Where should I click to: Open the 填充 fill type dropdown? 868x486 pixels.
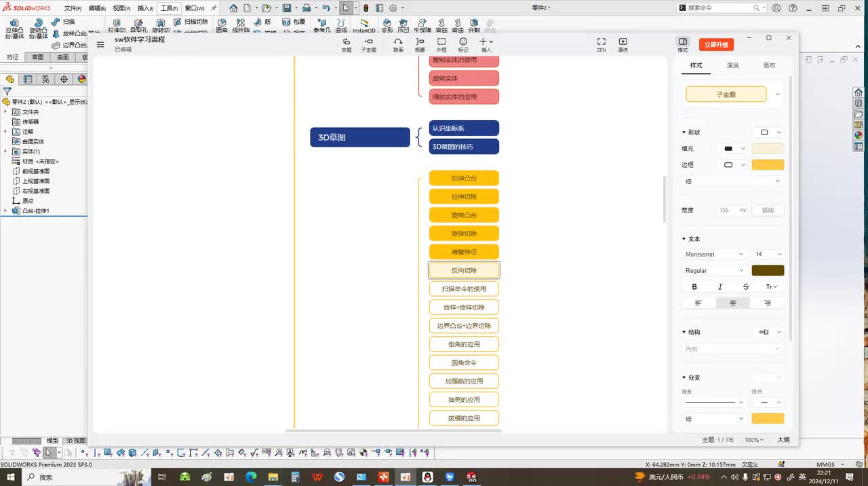tap(732, 149)
